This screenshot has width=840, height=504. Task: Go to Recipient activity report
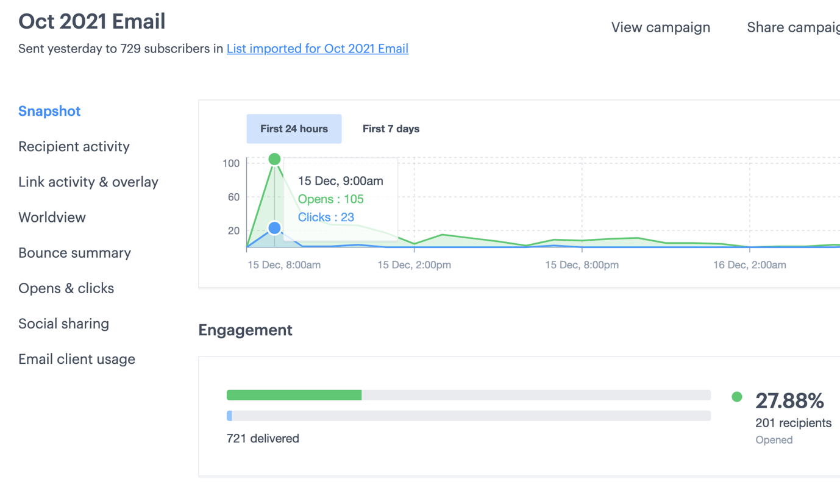tap(74, 146)
